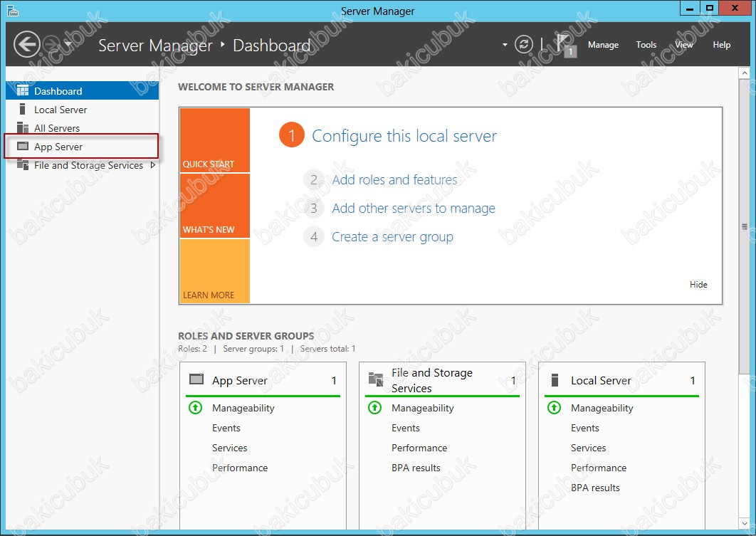Click the step 2 number circle

pos(314,180)
